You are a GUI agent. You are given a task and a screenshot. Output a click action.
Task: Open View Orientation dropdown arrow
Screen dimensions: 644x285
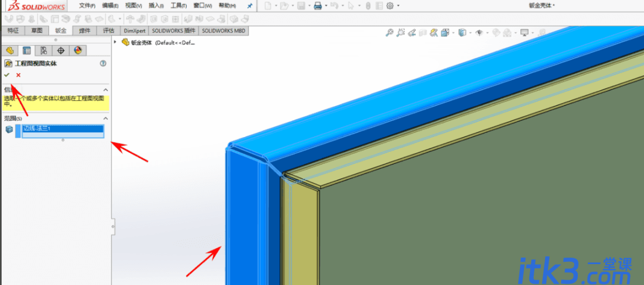pos(453,33)
